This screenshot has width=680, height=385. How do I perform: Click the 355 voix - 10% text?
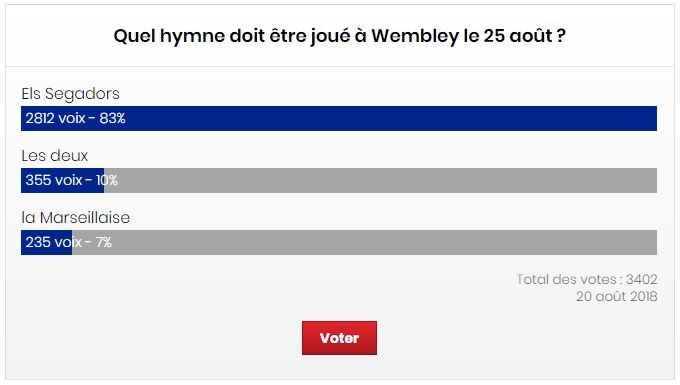(x=72, y=180)
